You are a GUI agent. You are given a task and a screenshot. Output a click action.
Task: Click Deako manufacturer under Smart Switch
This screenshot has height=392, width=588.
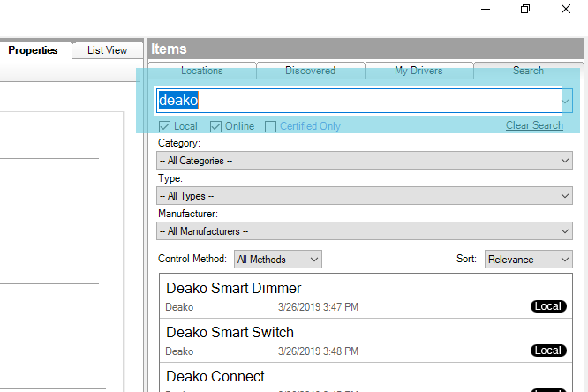(x=179, y=351)
